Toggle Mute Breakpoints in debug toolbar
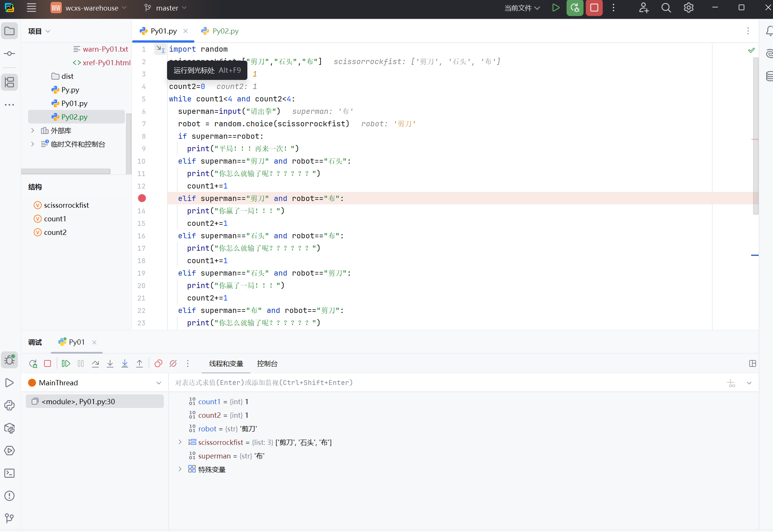 173,363
